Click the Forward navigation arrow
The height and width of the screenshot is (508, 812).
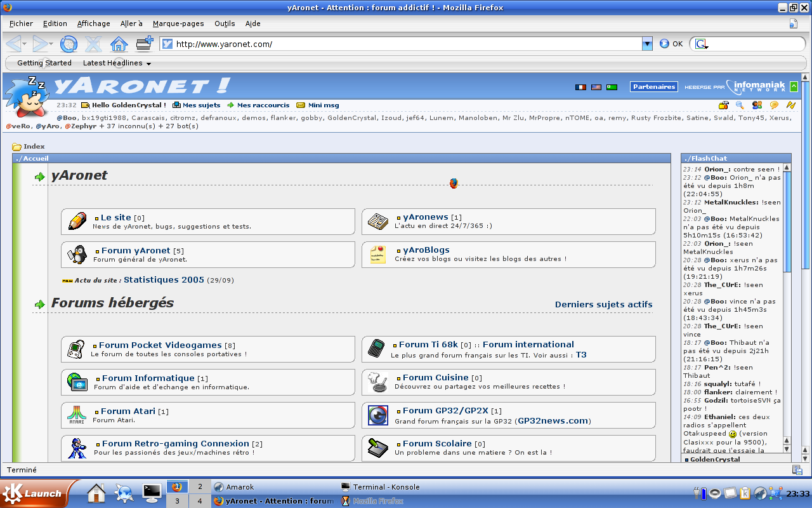coord(40,44)
